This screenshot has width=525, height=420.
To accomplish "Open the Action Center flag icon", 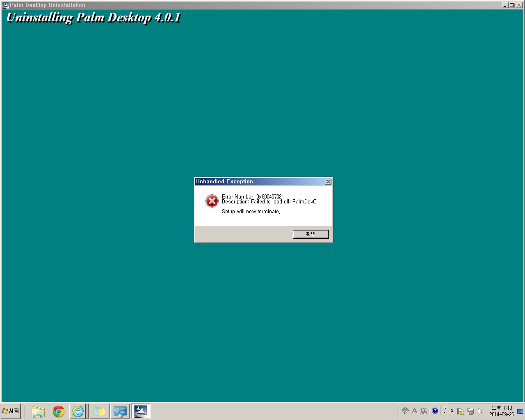I will click(x=461, y=411).
